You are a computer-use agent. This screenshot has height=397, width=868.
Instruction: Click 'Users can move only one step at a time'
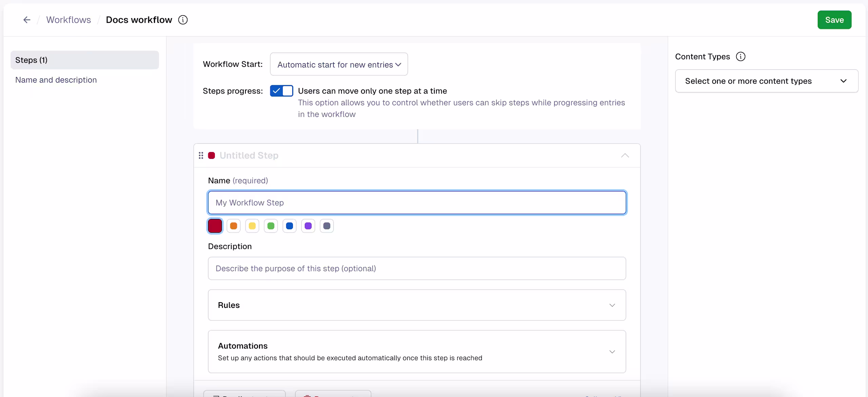point(372,91)
